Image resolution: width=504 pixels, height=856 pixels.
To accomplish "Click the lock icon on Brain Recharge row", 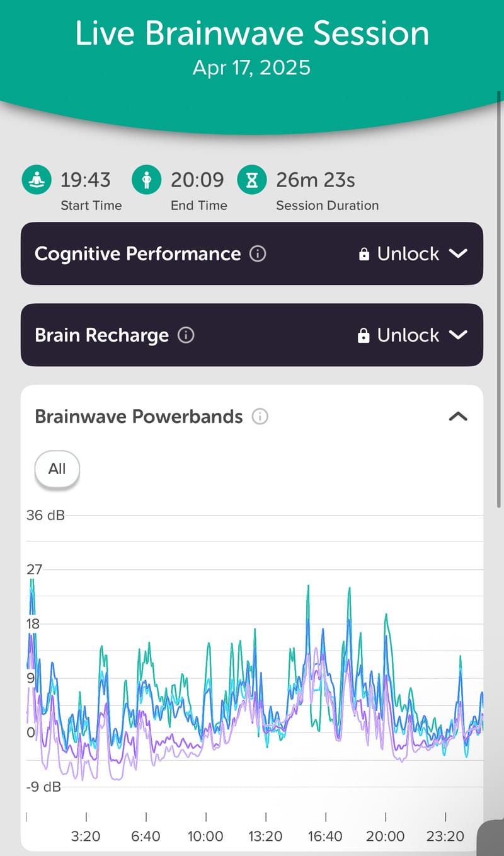I will tap(364, 335).
